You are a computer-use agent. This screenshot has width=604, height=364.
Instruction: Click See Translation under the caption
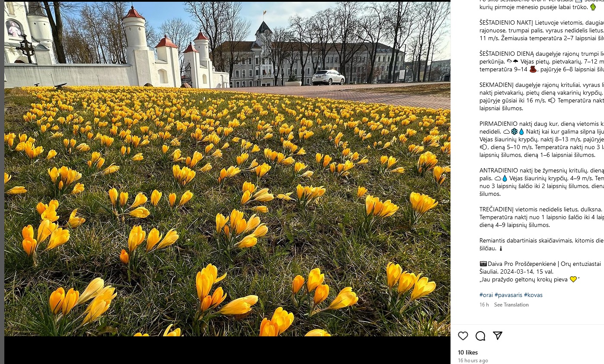pos(511,305)
